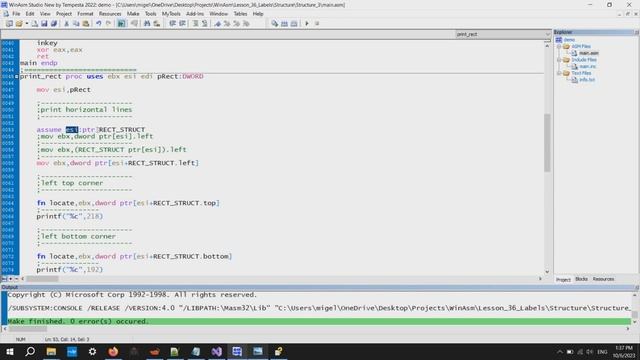Open the File menu

click(16, 14)
